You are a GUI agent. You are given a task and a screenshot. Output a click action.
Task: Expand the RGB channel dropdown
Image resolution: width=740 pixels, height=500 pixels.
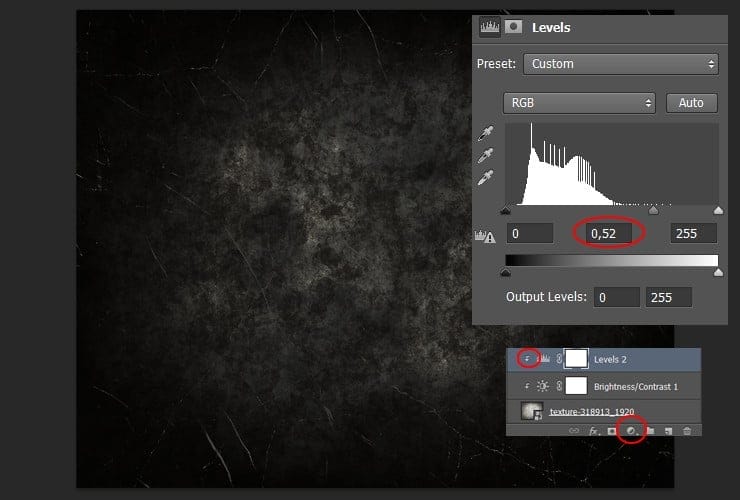pyautogui.click(x=580, y=103)
